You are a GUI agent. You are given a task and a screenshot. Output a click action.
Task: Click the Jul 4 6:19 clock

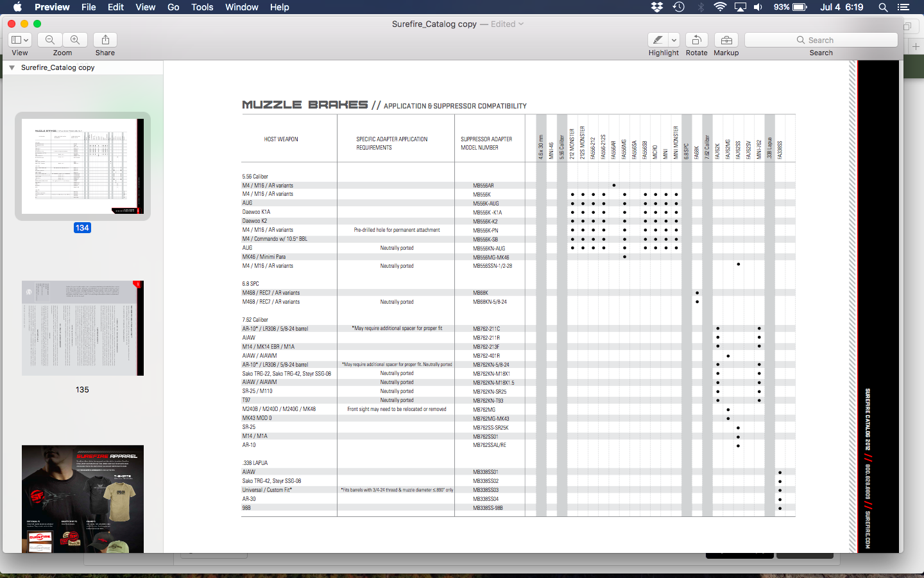click(x=841, y=7)
